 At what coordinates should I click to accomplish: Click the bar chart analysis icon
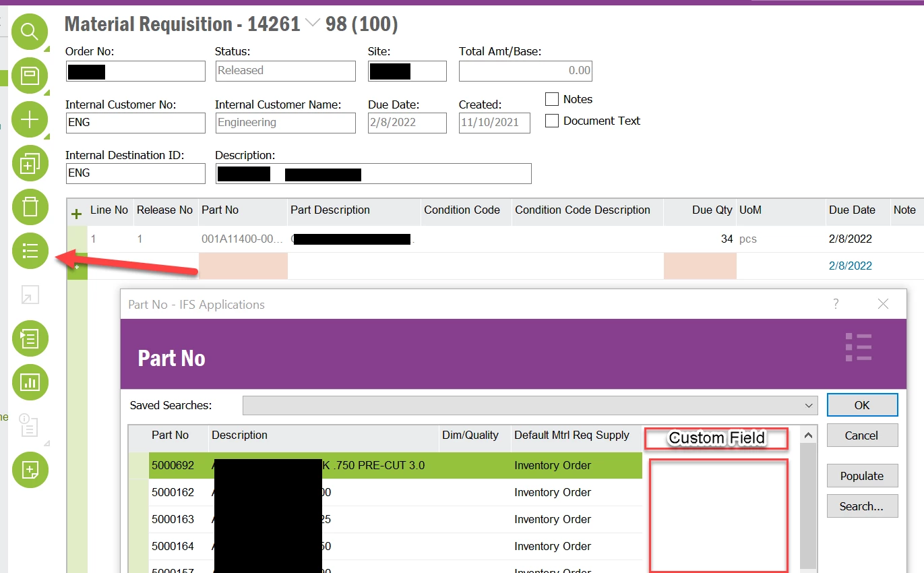tap(30, 382)
